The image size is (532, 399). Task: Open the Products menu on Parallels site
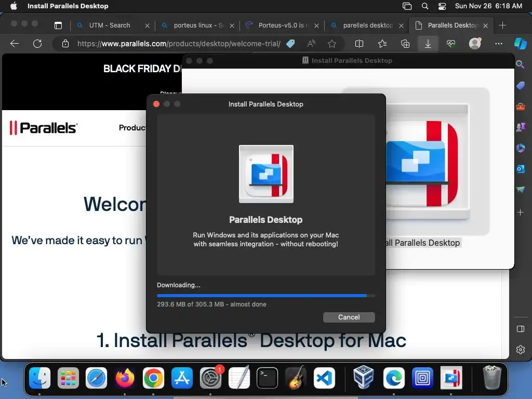pos(132,128)
